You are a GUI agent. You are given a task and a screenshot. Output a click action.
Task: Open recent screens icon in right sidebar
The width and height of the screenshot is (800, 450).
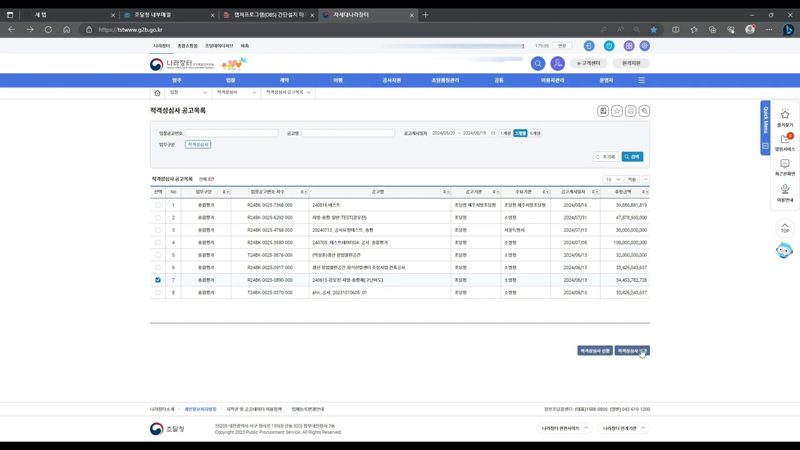[x=785, y=166]
